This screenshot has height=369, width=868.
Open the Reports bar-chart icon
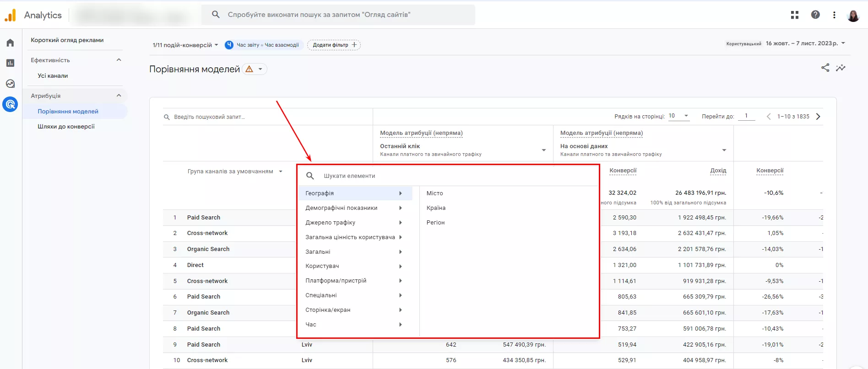[x=10, y=63]
